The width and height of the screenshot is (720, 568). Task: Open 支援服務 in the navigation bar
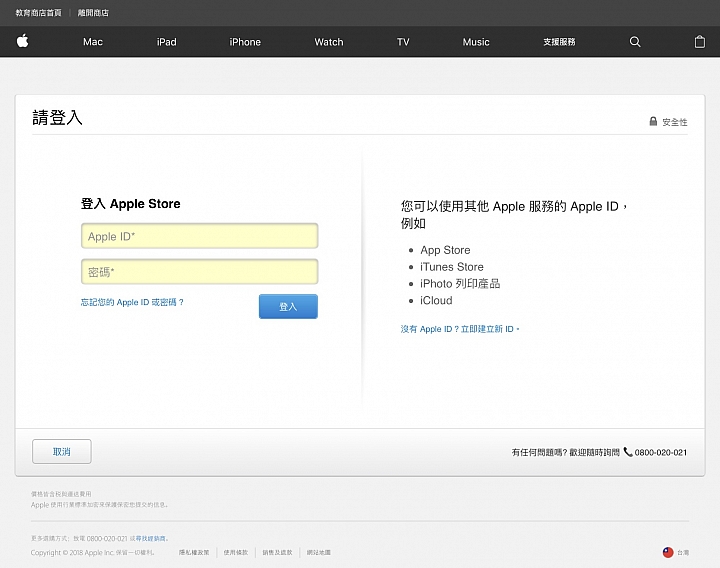(x=559, y=42)
